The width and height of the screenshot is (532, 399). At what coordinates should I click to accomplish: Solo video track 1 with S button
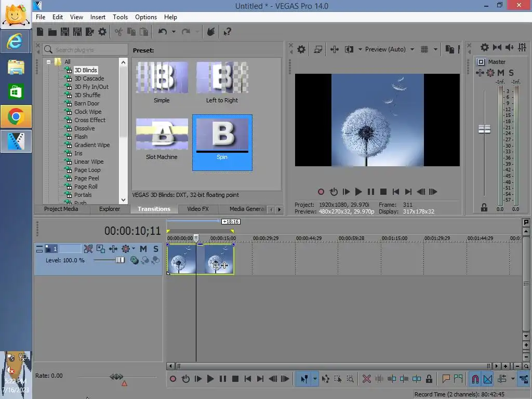156,249
